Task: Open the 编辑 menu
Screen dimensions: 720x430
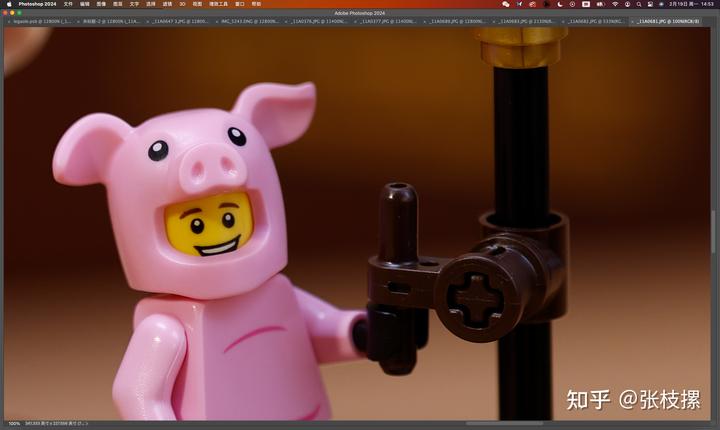Action: click(x=85, y=4)
